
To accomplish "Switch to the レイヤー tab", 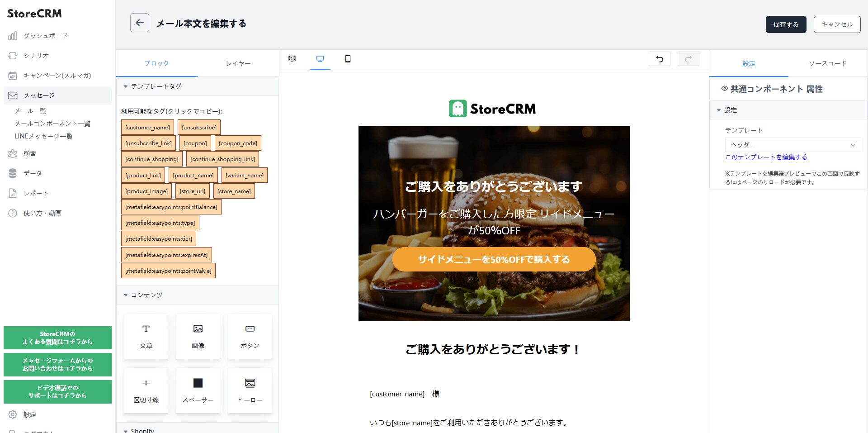I will (x=238, y=63).
